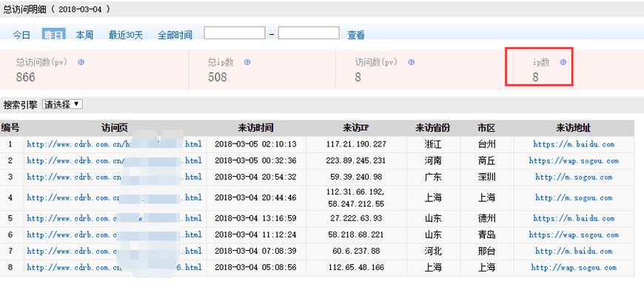This screenshot has height=290, width=644.
Task: Open visited page link in row 3
Action: (114, 178)
